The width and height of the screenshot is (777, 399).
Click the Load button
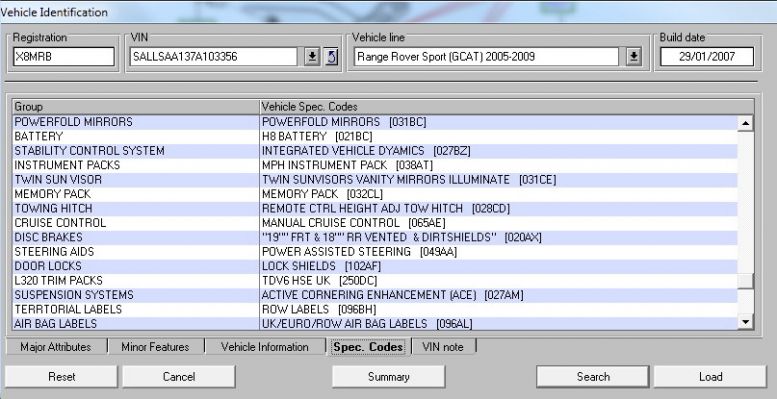[x=710, y=377]
